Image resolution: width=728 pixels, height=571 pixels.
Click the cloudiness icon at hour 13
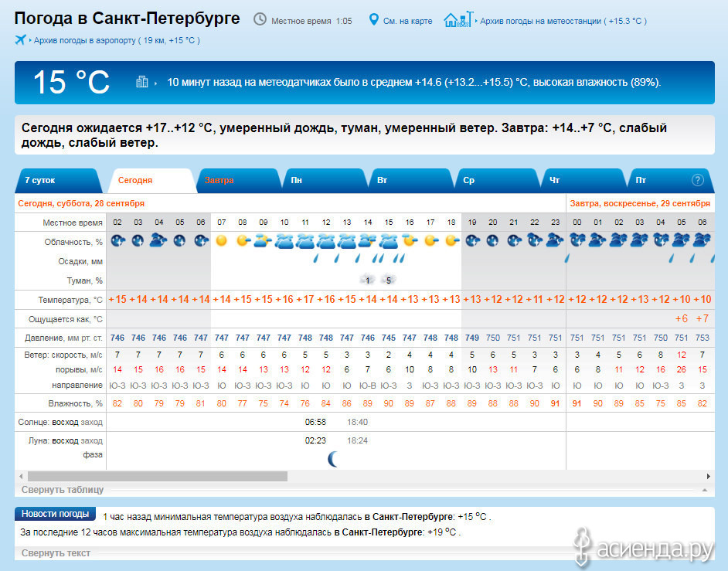[x=347, y=241]
